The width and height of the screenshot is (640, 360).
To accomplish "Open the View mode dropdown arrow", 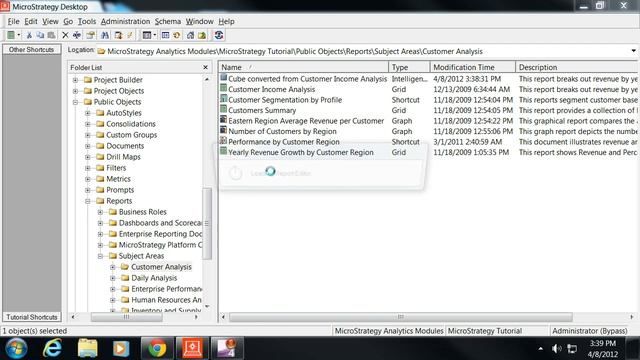I will click(155, 35).
